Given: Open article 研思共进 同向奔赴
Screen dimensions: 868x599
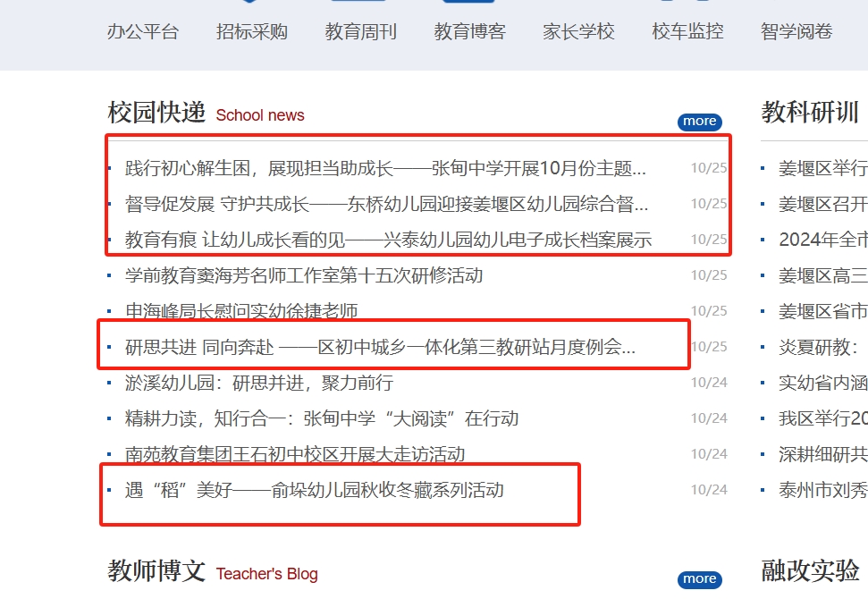Looking at the screenshot, I should pos(380,347).
